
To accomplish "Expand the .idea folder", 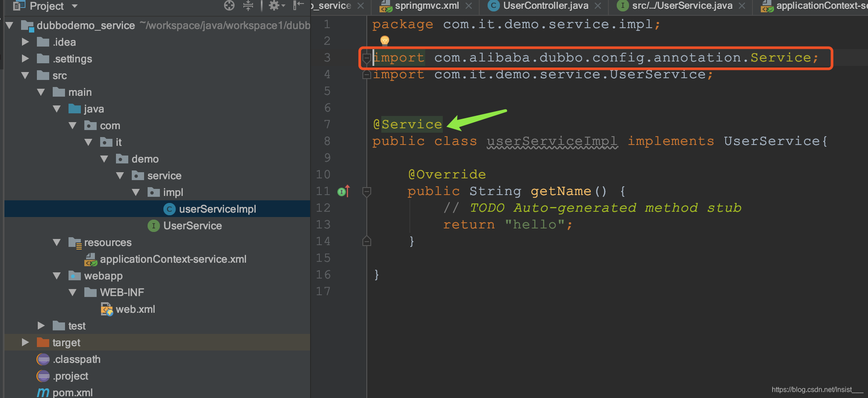I will pos(25,42).
